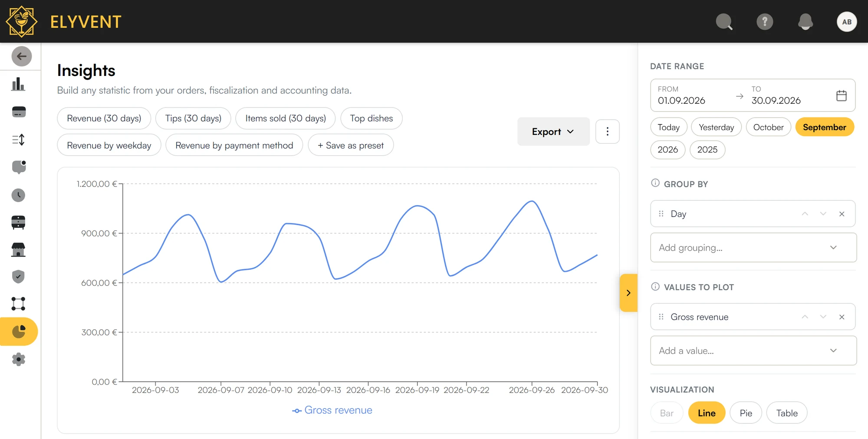Viewport: 868px width, 439px height.
Task: Click the back arrow in the sidebar
Action: [21, 56]
